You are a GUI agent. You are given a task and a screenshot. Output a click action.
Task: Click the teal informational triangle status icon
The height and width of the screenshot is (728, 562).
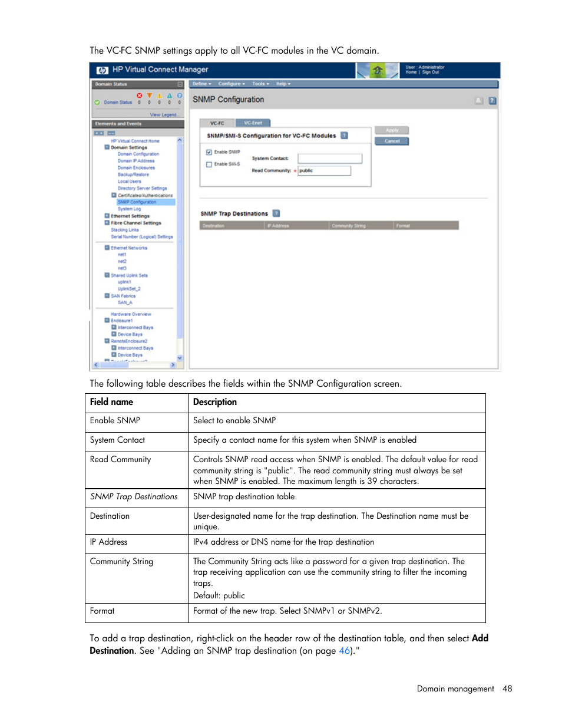pyautogui.click(x=170, y=95)
